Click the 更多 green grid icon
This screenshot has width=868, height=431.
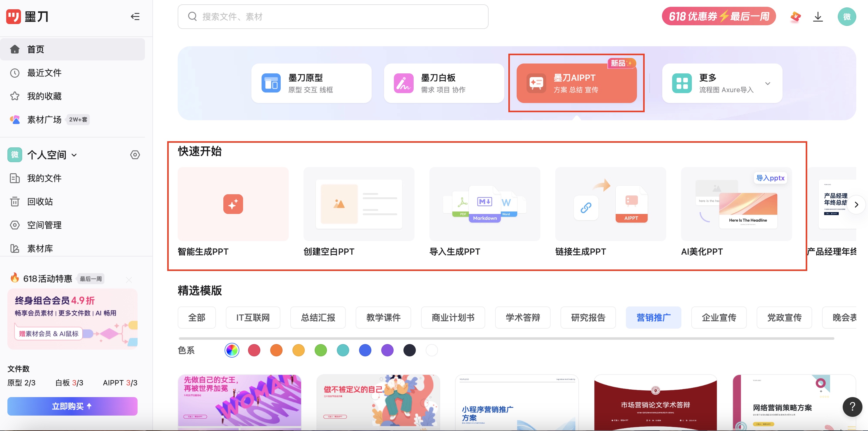tap(682, 83)
